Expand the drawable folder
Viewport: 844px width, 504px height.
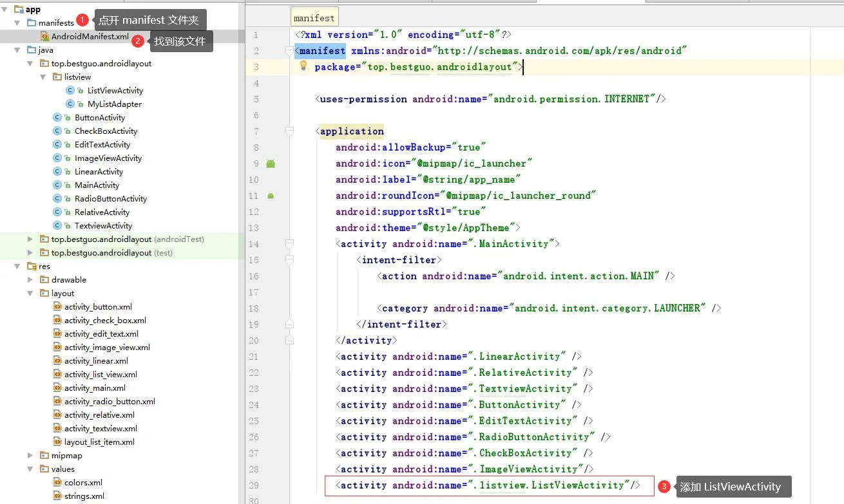(30, 280)
